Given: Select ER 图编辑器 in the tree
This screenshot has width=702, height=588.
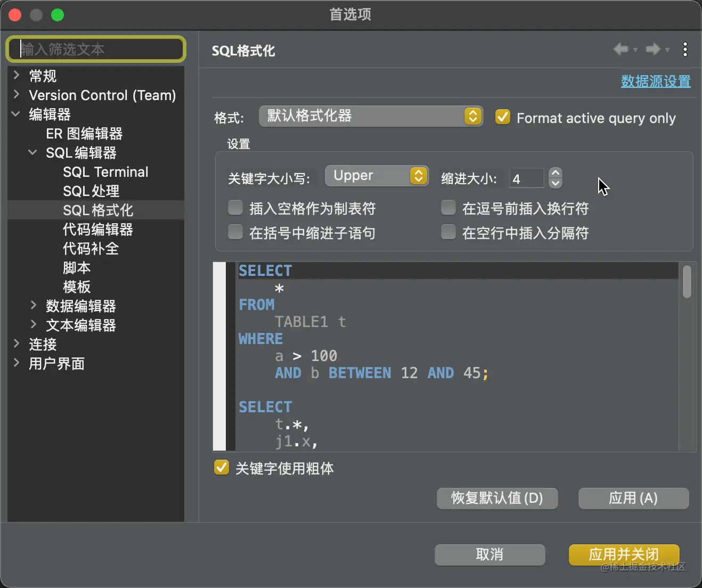Looking at the screenshot, I should pos(84,134).
